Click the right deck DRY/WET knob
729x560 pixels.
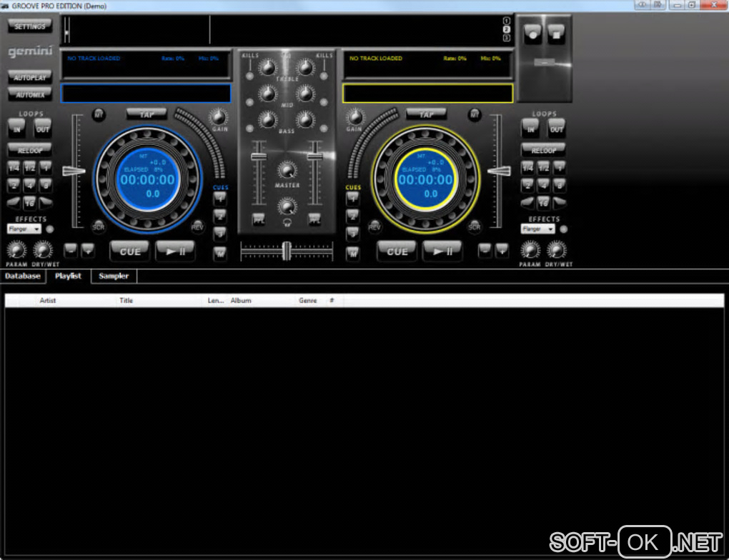pos(557,250)
